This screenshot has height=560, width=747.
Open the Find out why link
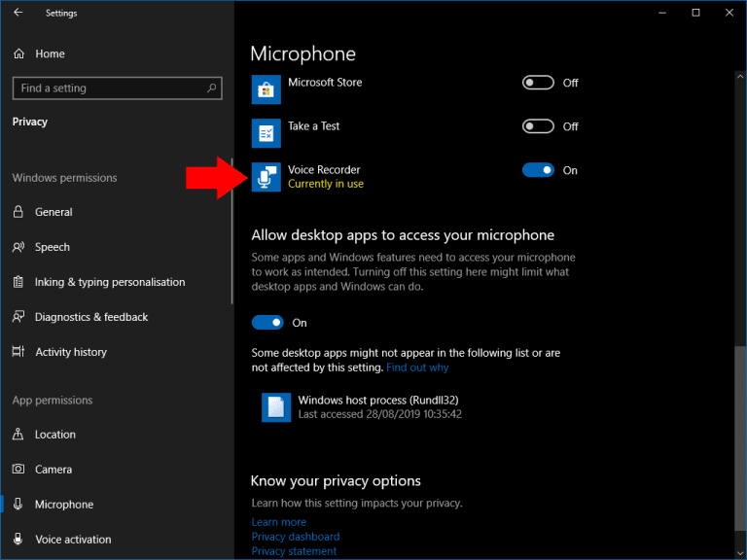417,367
